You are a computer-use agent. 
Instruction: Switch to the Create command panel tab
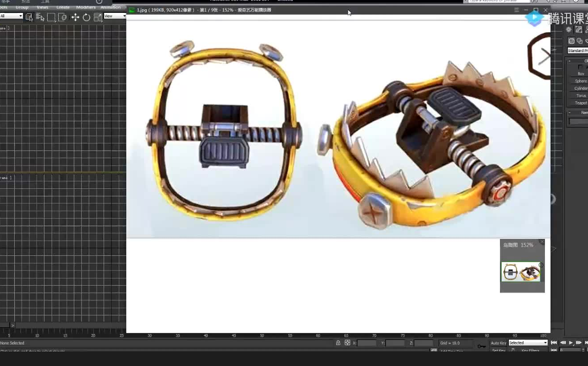point(568,29)
